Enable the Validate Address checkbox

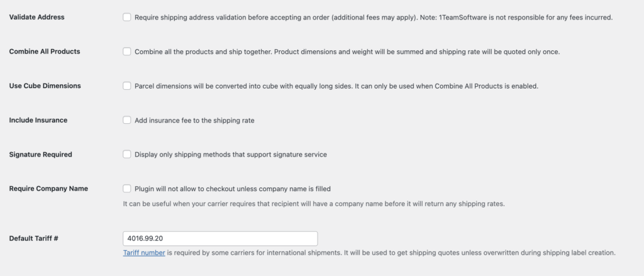[127, 17]
